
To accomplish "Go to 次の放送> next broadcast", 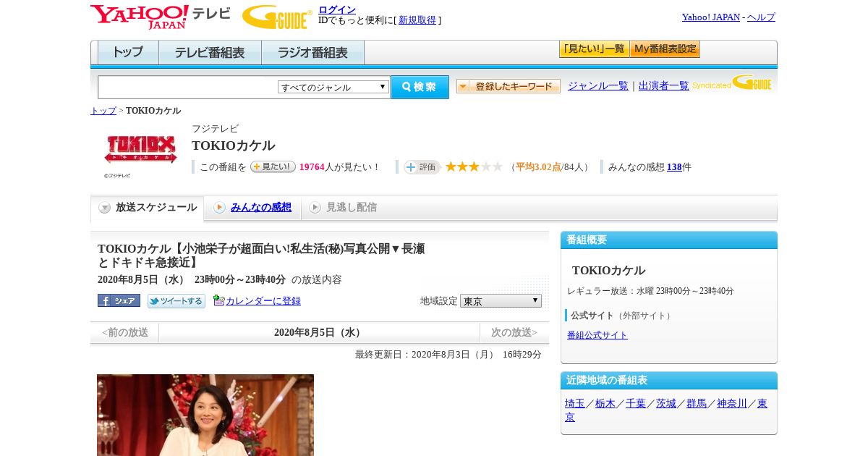I will (x=514, y=333).
